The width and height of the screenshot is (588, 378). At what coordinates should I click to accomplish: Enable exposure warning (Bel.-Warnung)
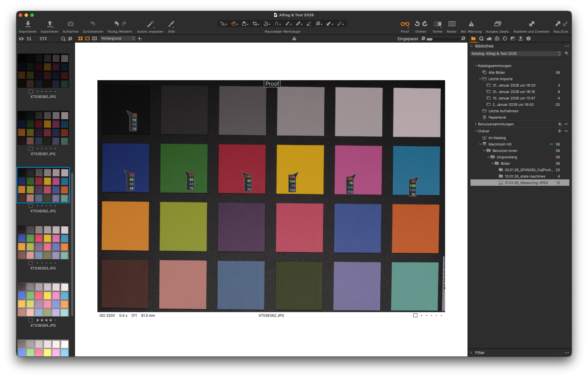471,24
